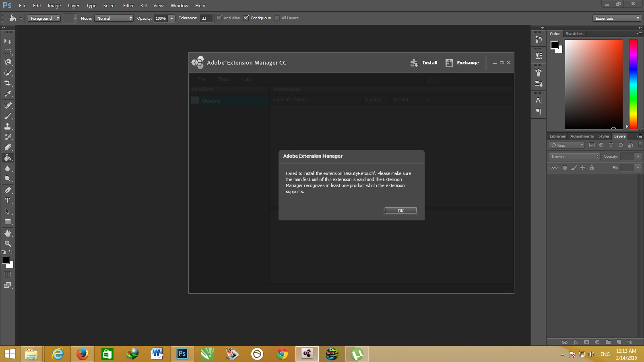This screenshot has width=644, height=362.
Task: Select the Clone Stamp tool
Action: [x=8, y=126]
